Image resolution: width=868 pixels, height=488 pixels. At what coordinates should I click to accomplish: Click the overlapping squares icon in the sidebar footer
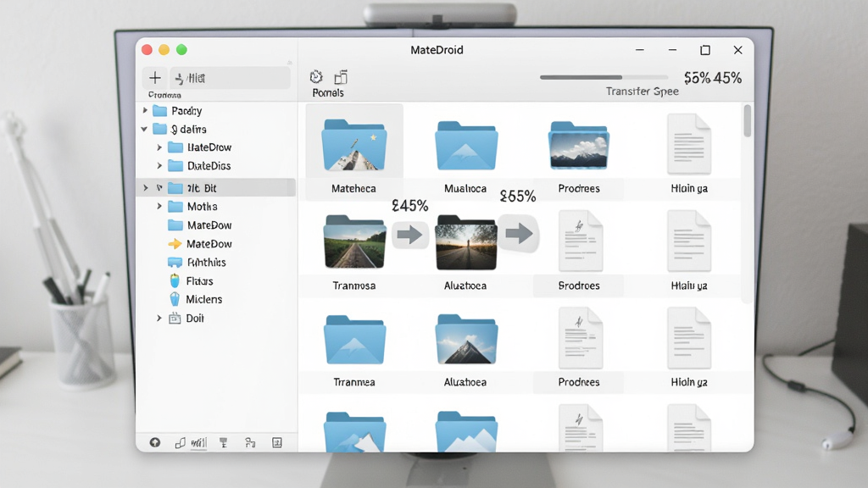coord(180,442)
